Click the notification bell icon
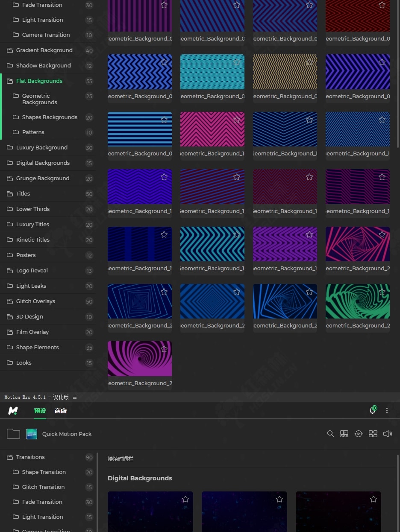This screenshot has height=532, width=400. pyautogui.click(x=372, y=410)
